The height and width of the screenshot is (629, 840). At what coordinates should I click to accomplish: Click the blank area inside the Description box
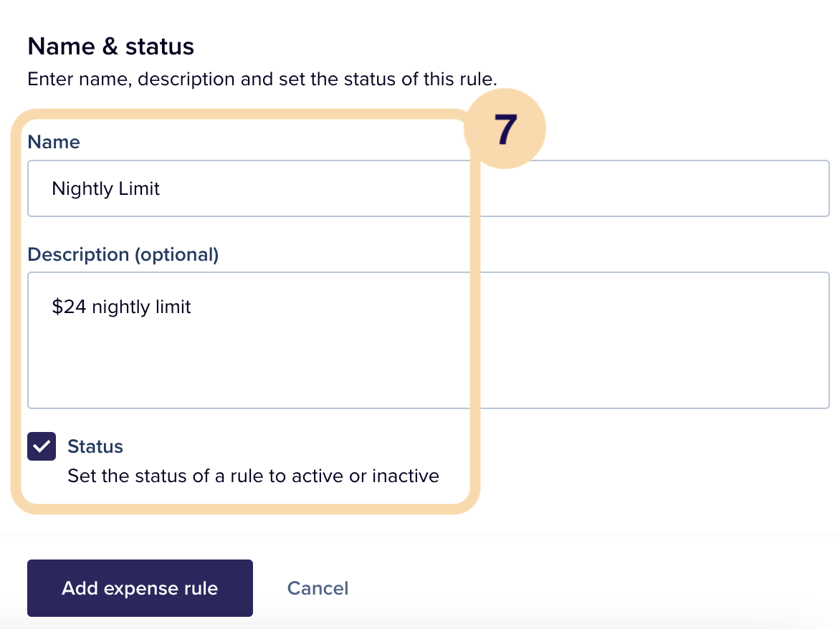coord(429,364)
